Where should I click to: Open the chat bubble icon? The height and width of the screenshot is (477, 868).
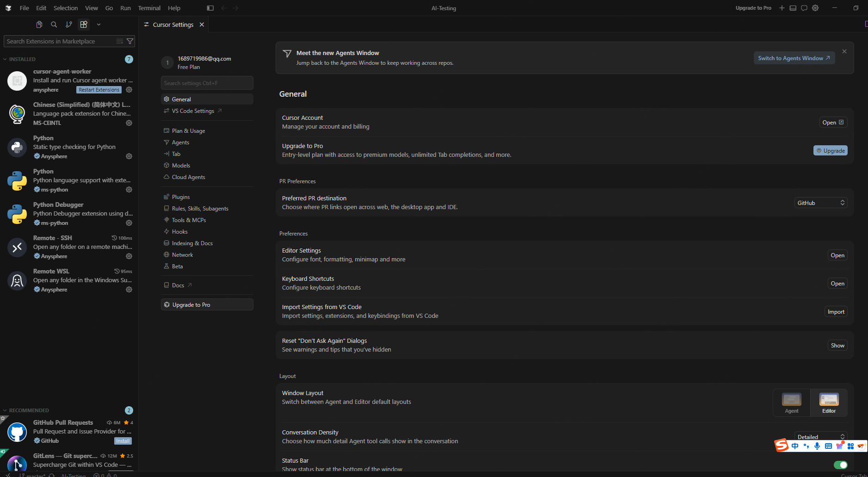(x=804, y=8)
